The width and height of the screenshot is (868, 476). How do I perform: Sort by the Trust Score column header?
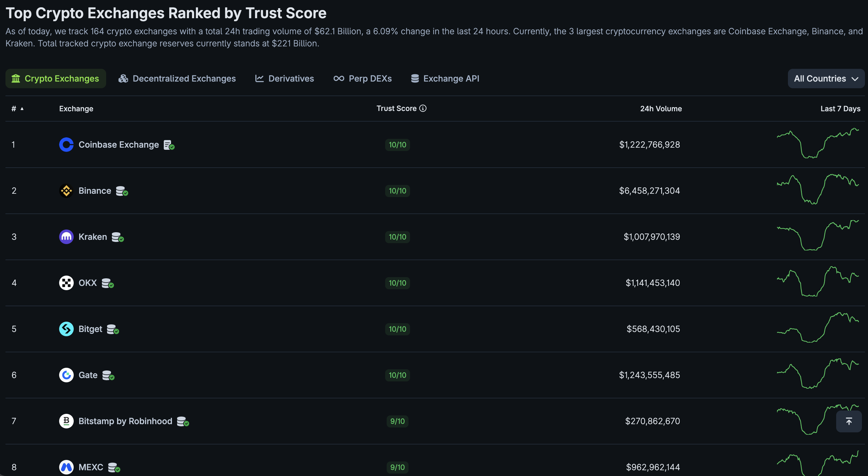[x=397, y=108]
